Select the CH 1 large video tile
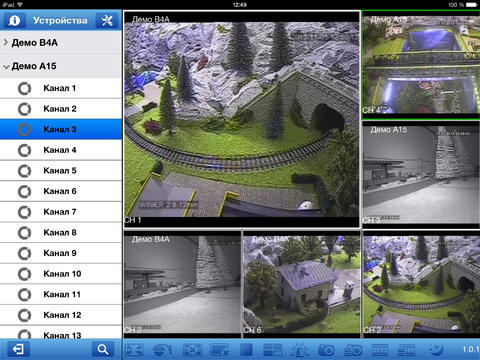480x360 pixels. click(x=242, y=119)
